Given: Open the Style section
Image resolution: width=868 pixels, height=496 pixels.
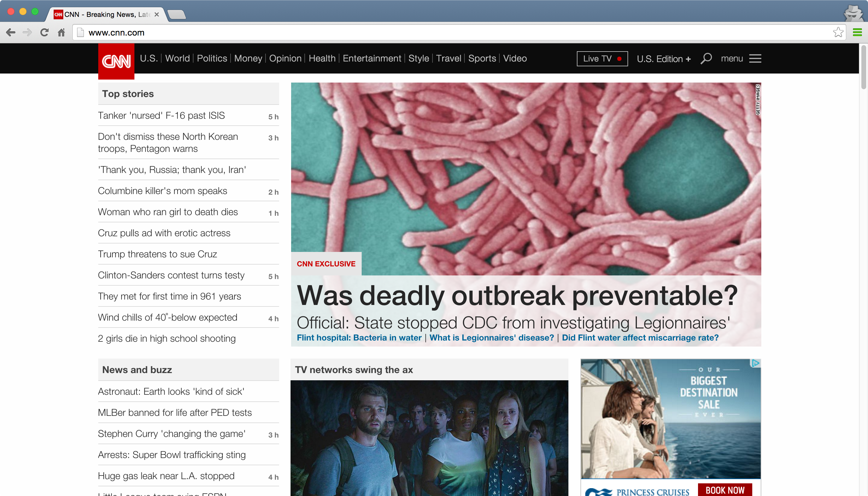Looking at the screenshot, I should pos(418,58).
